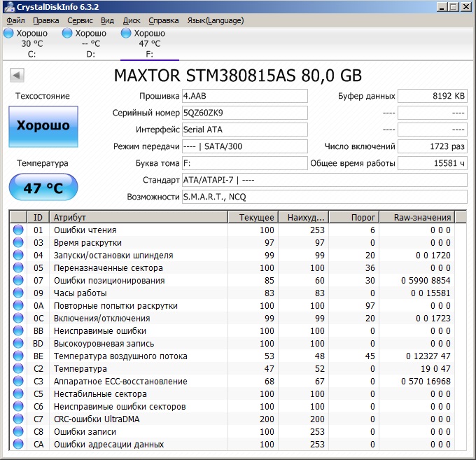The height and width of the screenshot is (460, 476).
Task: Click the Raw-значения column header
Action: [422, 217]
